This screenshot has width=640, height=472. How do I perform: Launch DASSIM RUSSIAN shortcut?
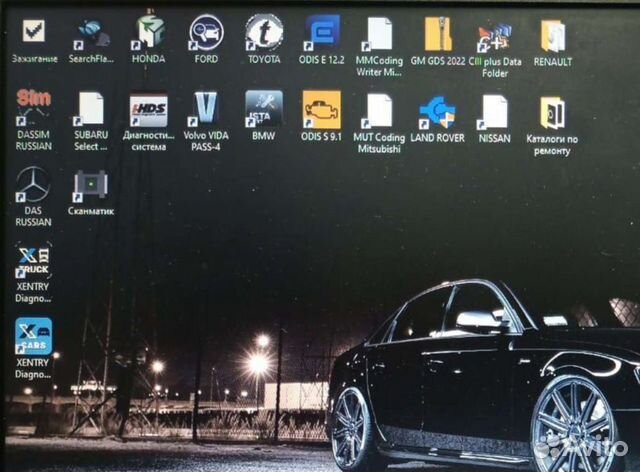33,108
